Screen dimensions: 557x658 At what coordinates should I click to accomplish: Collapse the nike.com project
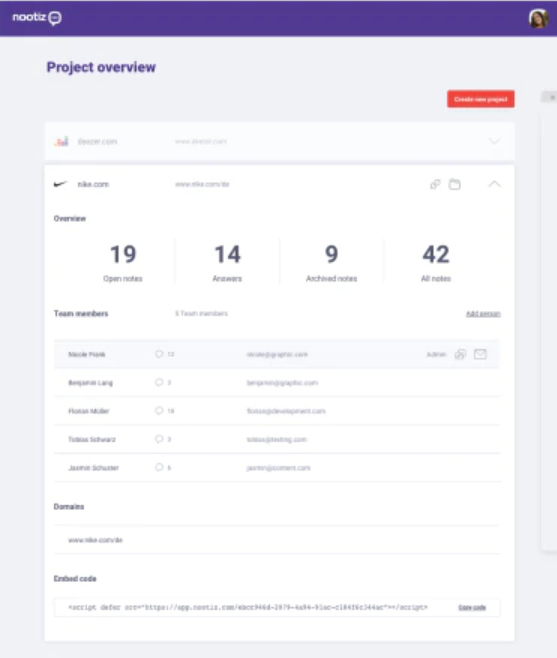tap(494, 184)
